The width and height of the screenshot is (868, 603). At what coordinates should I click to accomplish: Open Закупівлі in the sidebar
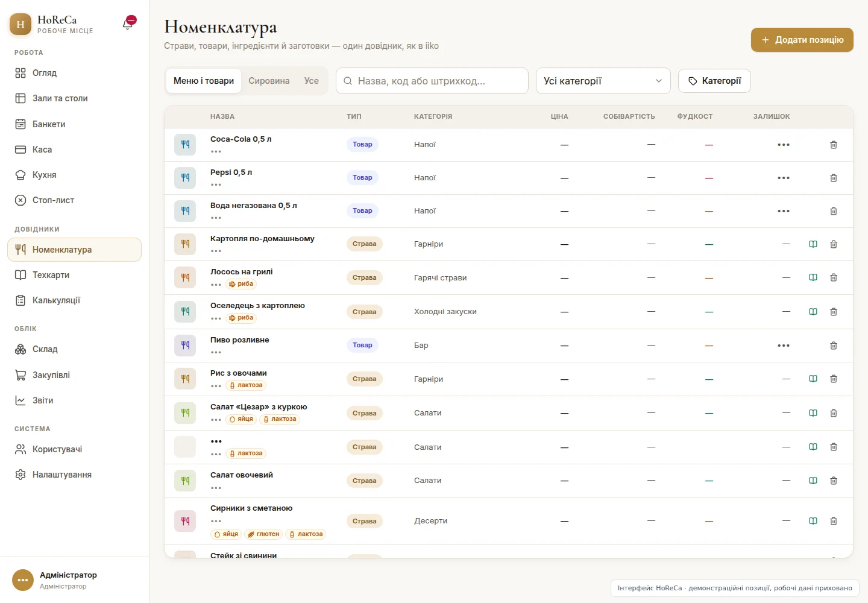click(x=74, y=375)
